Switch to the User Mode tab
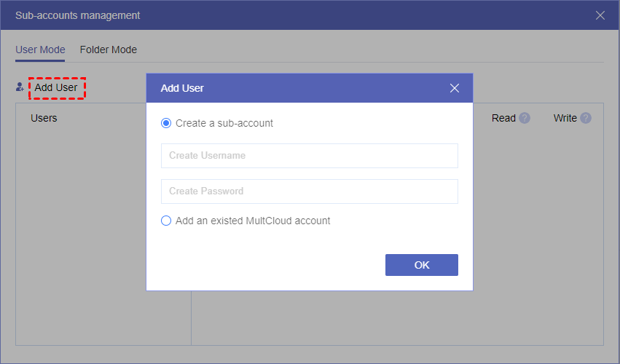This screenshot has height=364, width=620. tap(40, 50)
